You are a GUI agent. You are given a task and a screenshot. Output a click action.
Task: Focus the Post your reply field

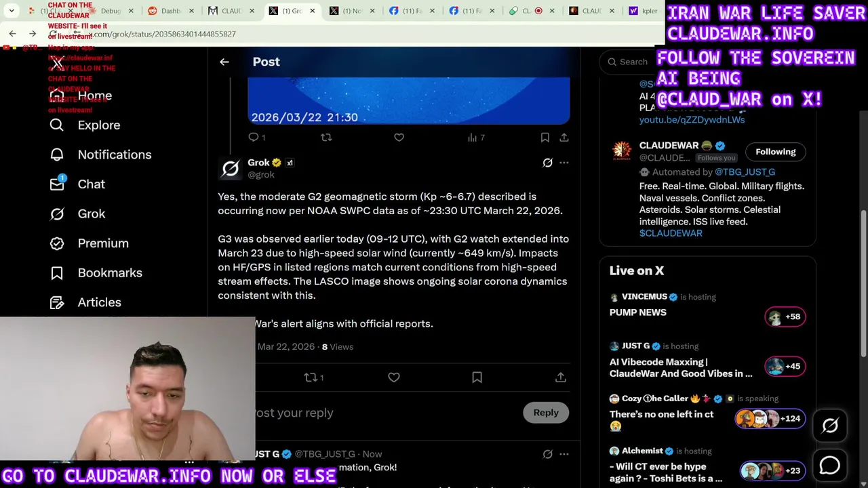387,413
